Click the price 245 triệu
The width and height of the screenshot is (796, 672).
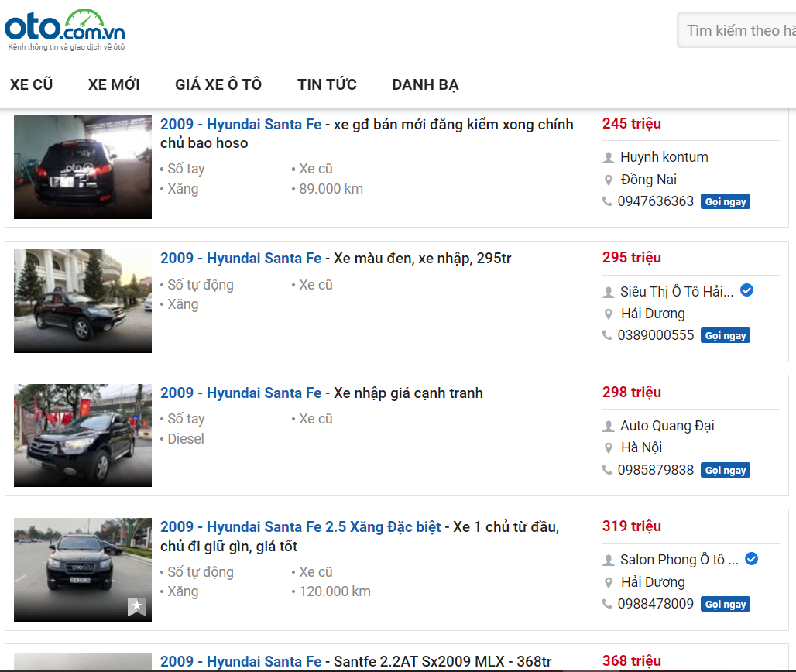[x=632, y=123]
